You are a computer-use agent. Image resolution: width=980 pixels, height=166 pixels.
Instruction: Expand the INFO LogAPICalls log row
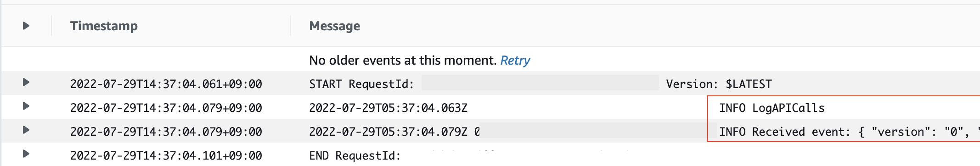tap(26, 106)
